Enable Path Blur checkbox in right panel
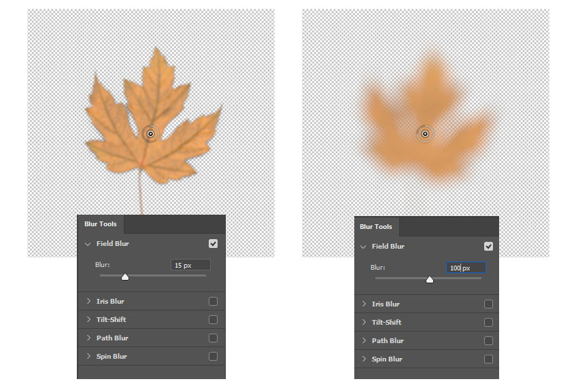The image size is (578, 392). (x=488, y=341)
